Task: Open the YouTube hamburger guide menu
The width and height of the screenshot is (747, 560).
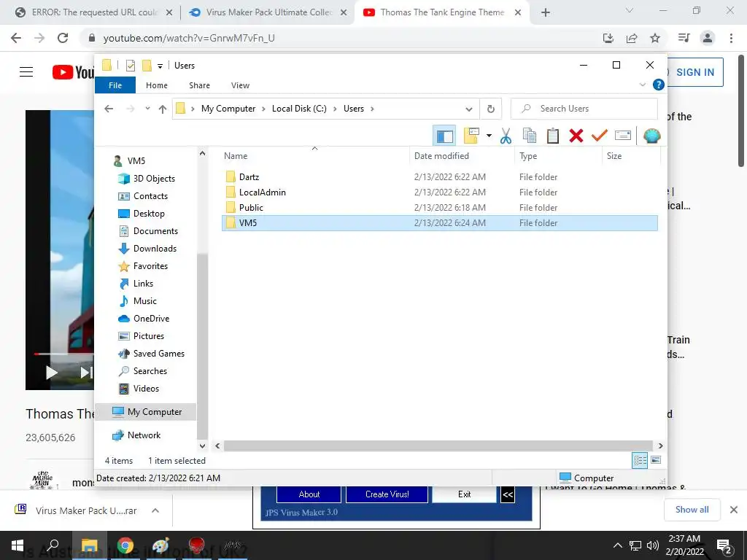Action: point(26,72)
